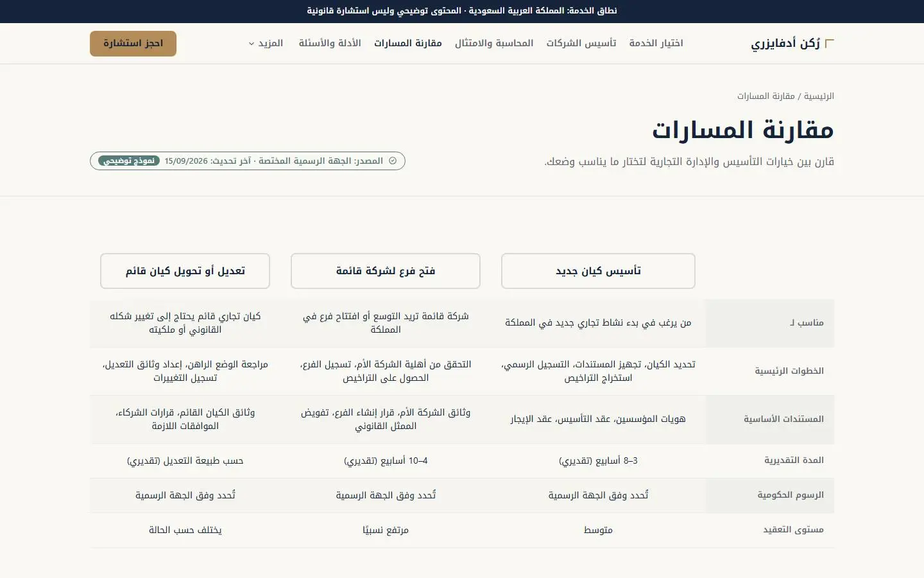The width and height of the screenshot is (924, 578).
Task: Select the تعديل أو تحويل كيان قائم header
Action: (x=185, y=271)
